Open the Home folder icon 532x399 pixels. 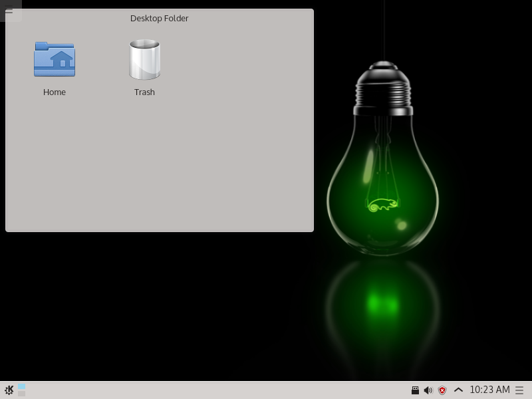(55, 59)
